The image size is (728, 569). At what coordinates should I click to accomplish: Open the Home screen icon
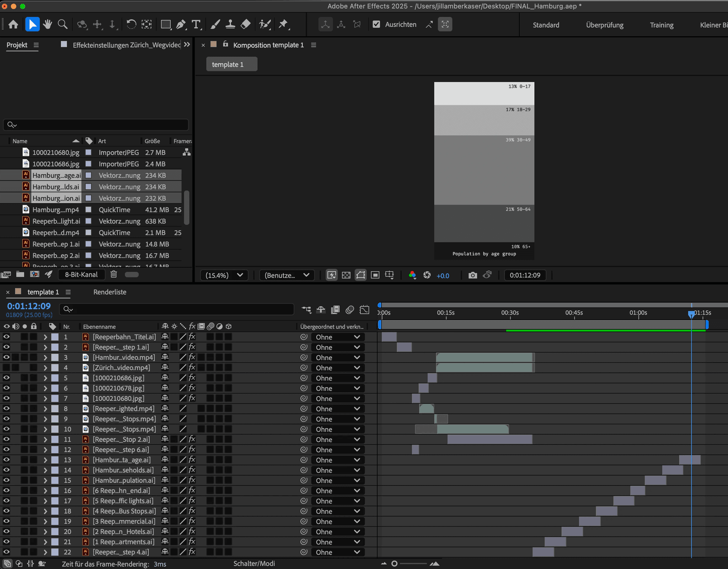(13, 25)
